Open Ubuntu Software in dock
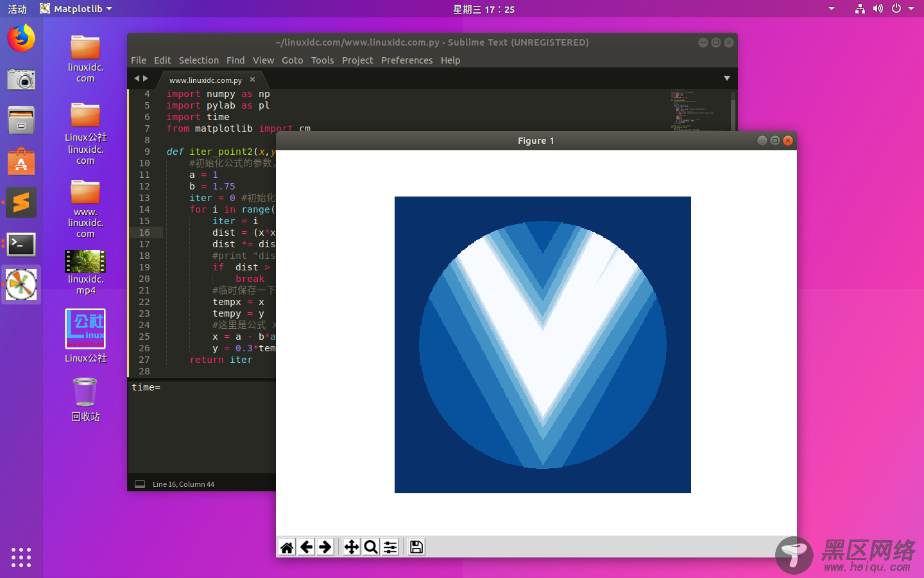Image resolution: width=924 pixels, height=578 pixels. click(21, 162)
